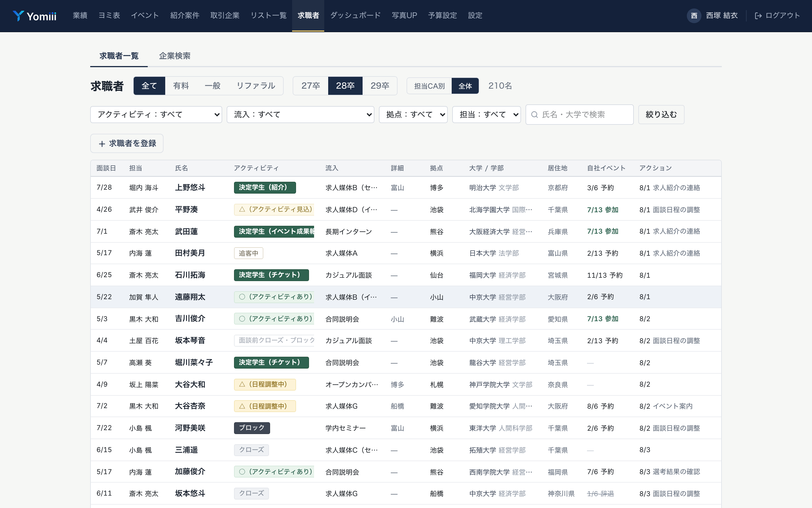The width and height of the screenshot is (812, 508).
Task: Click the ログアウト link
Action: [x=777, y=16]
